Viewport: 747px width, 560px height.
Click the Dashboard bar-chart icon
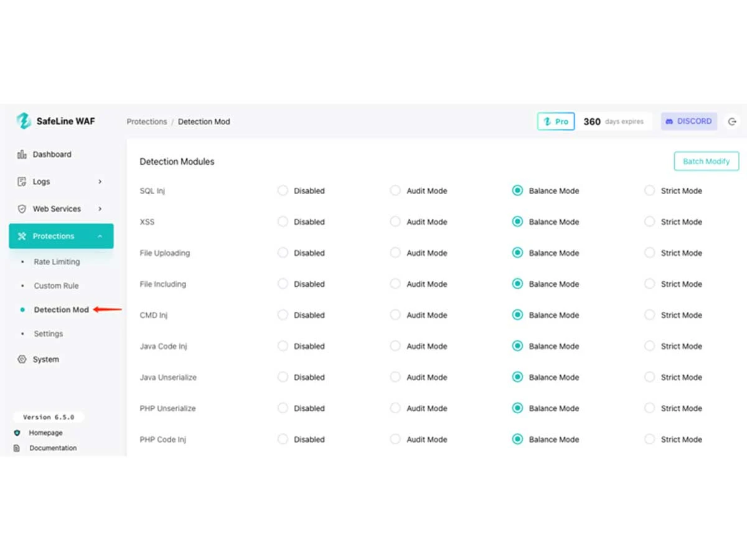[x=22, y=154]
